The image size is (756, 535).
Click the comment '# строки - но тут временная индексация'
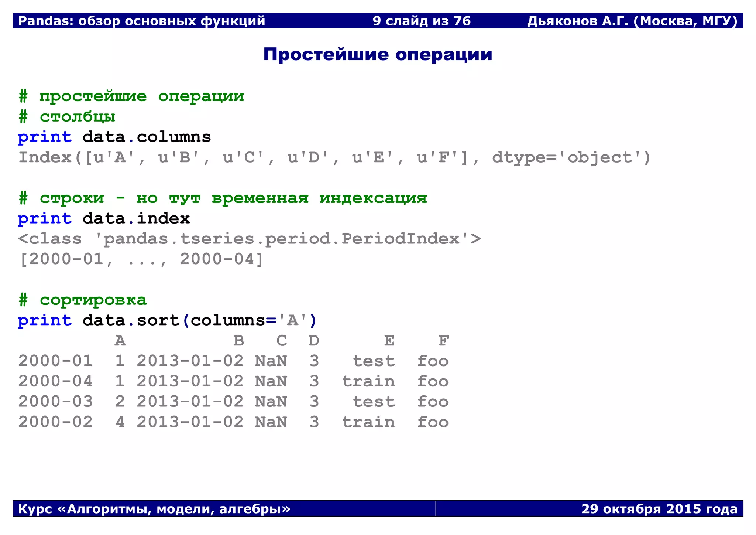pos(223,198)
